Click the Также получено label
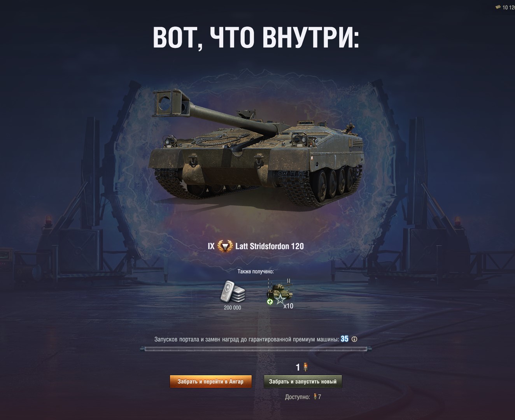Image resolution: width=515 pixels, height=420 pixels. pos(256,271)
